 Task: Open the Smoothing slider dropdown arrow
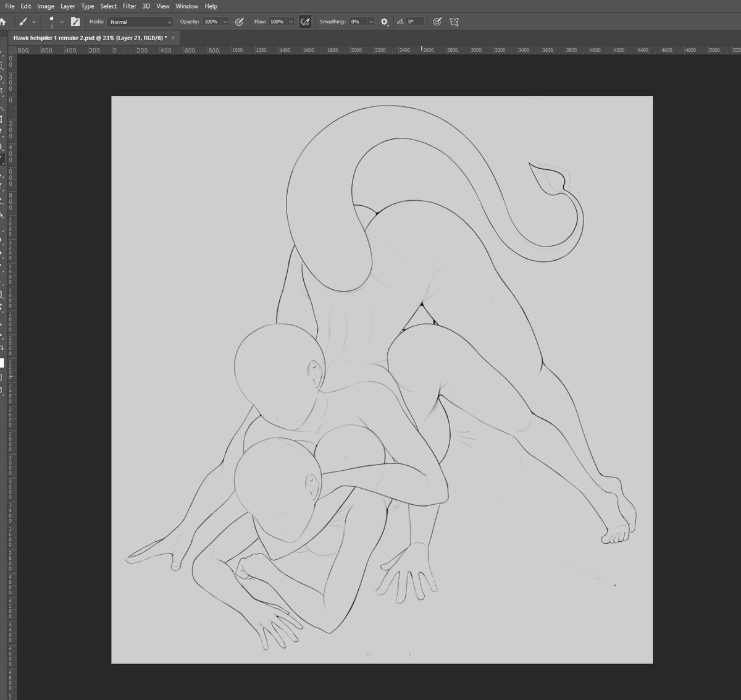[371, 22]
